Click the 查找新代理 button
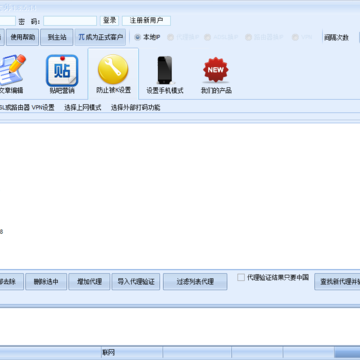This screenshot has width=360, height=360. pos(337,282)
